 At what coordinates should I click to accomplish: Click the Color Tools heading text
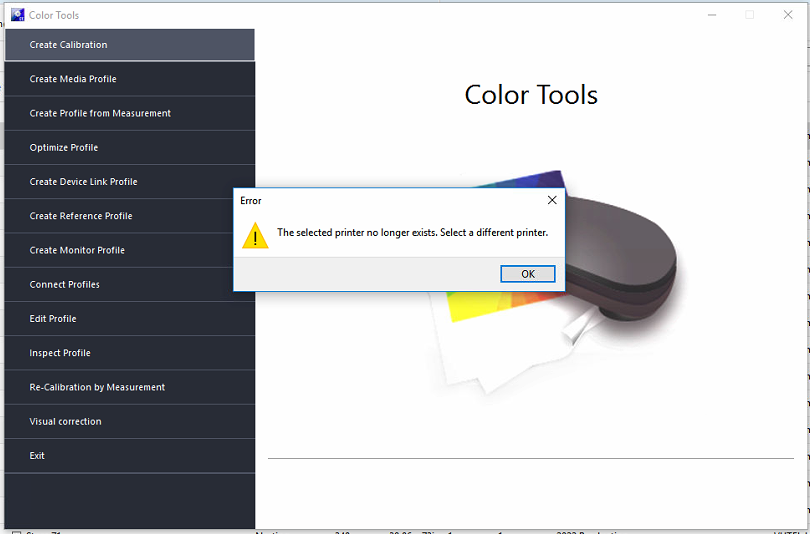click(531, 95)
